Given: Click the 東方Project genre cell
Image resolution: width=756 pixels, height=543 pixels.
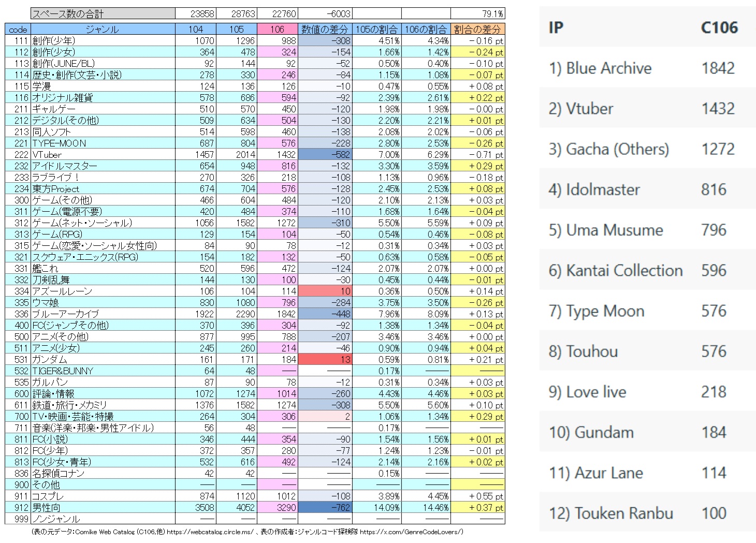Looking at the screenshot, I should click(103, 188).
